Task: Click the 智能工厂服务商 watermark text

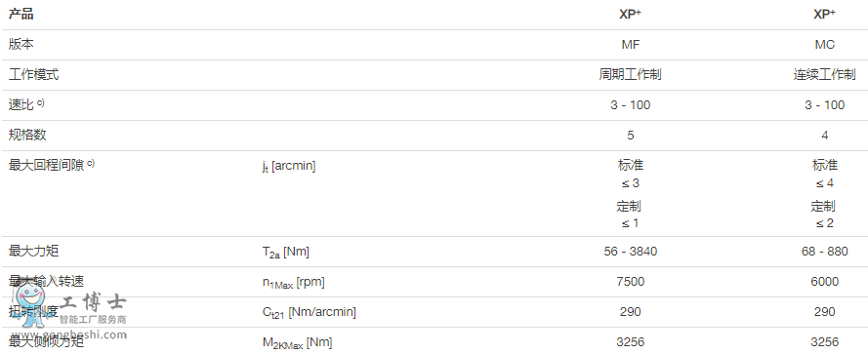Action: pos(93,320)
